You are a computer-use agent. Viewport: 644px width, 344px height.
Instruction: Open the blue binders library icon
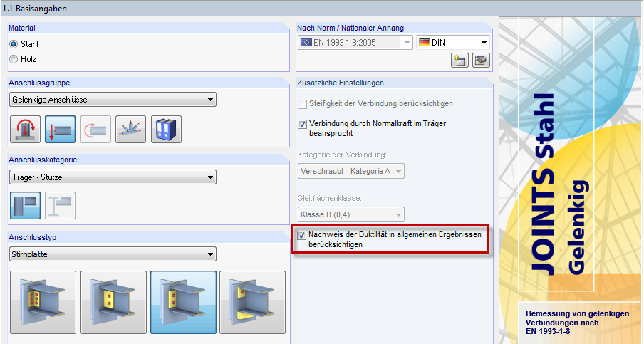pos(166,130)
